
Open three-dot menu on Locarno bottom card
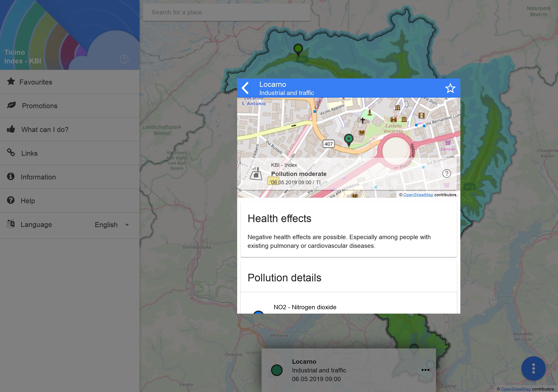tap(425, 370)
